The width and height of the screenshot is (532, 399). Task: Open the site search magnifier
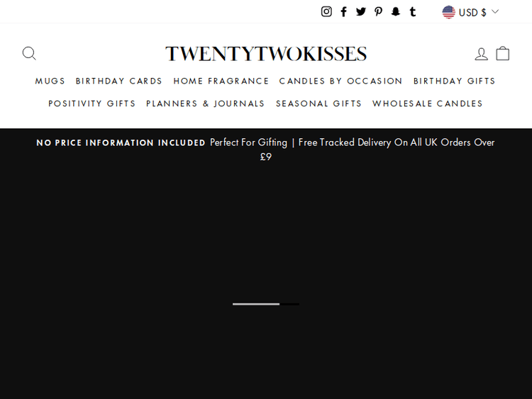pos(29,54)
